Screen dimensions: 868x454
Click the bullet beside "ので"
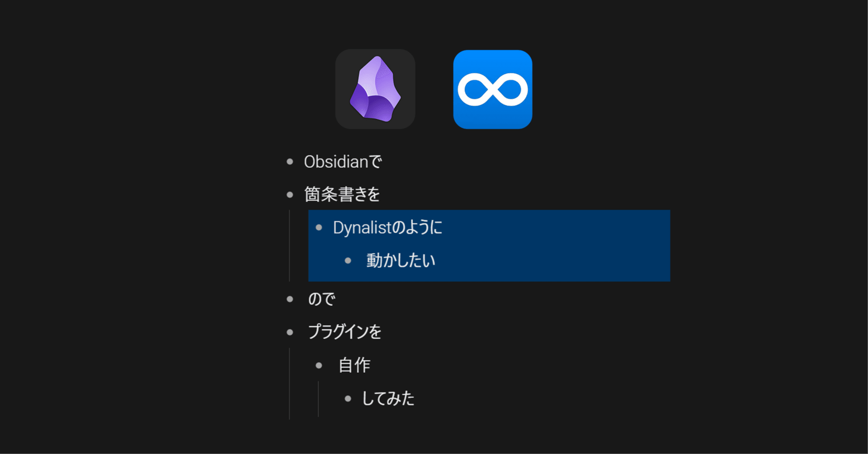[290, 299]
